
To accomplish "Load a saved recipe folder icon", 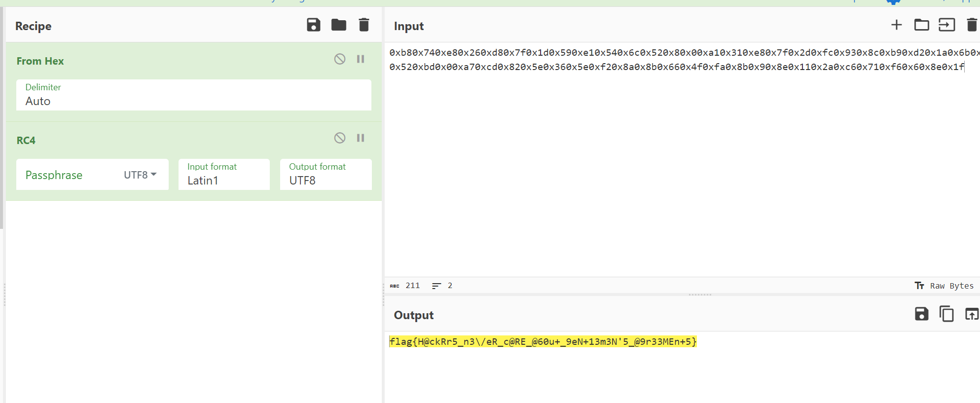I will [338, 25].
